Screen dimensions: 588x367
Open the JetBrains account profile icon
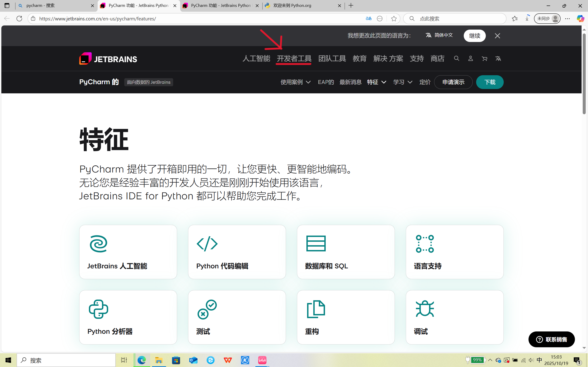click(x=470, y=58)
